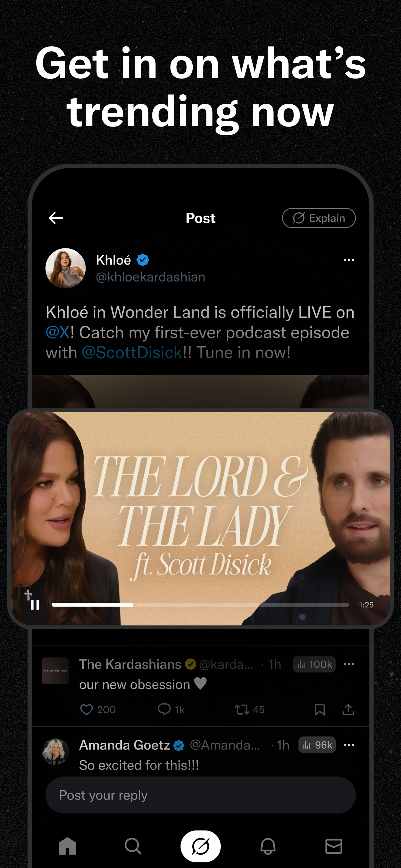
Task: Open The Kardashians reply's three-dot menu
Action: (x=349, y=664)
